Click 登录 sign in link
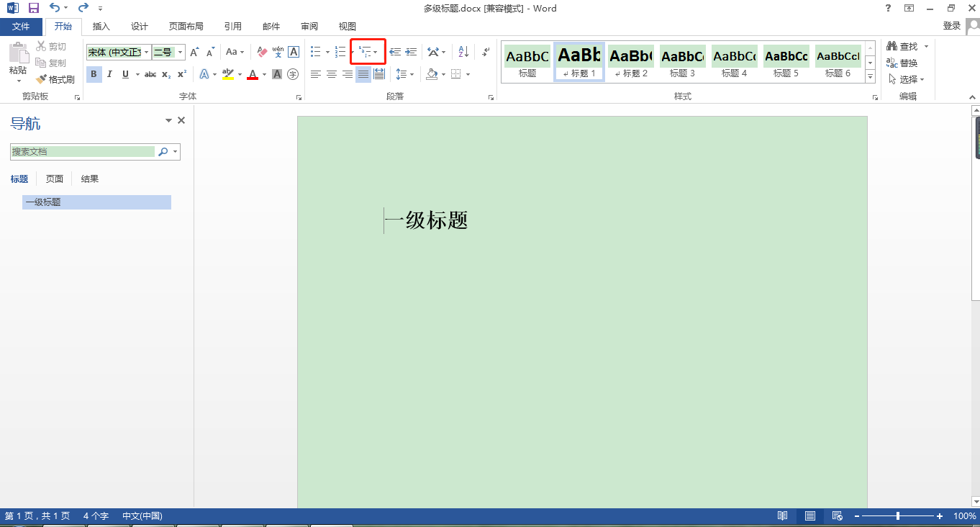 [x=952, y=25]
